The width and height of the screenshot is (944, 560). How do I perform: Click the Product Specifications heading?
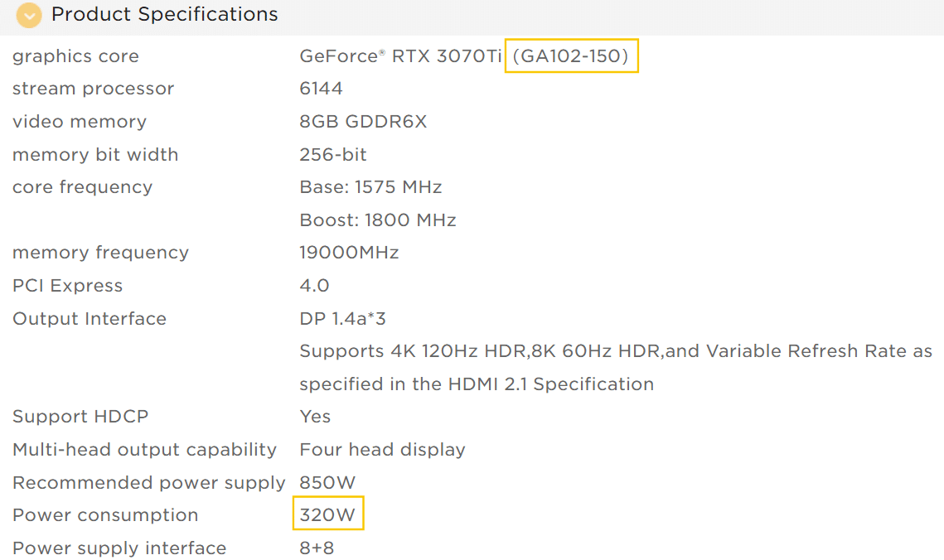pyautogui.click(x=164, y=14)
